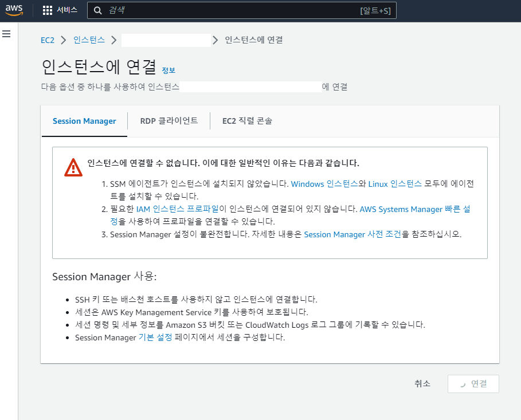Click bullet text about Amazon S3 버킷
The image size is (521, 420).
(x=250, y=325)
